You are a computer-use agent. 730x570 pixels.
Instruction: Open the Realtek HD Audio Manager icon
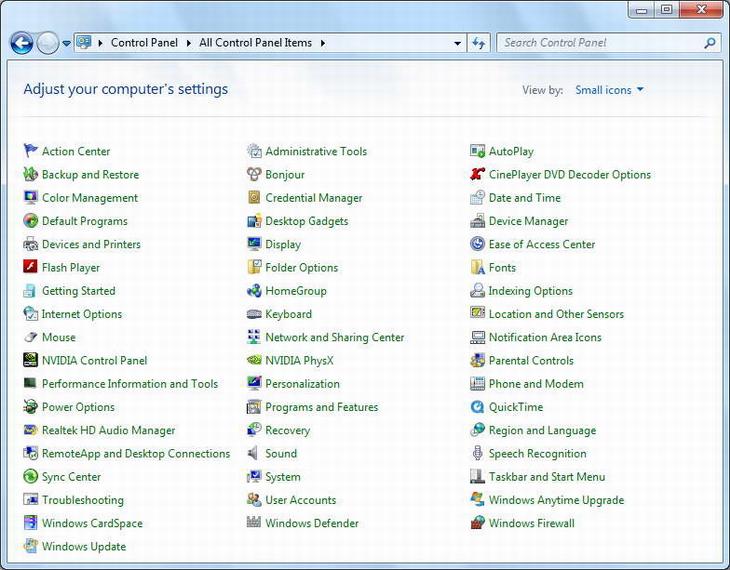[30, 430]
